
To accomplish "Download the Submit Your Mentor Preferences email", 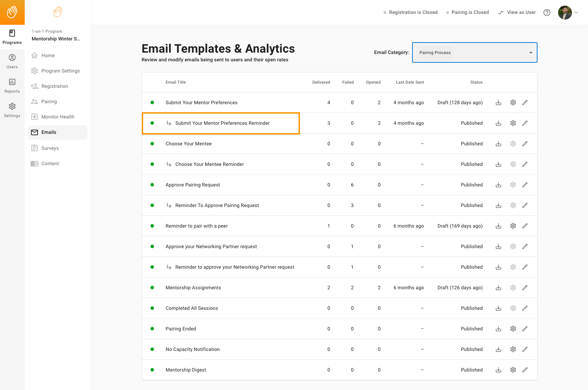I will (498, 102).
